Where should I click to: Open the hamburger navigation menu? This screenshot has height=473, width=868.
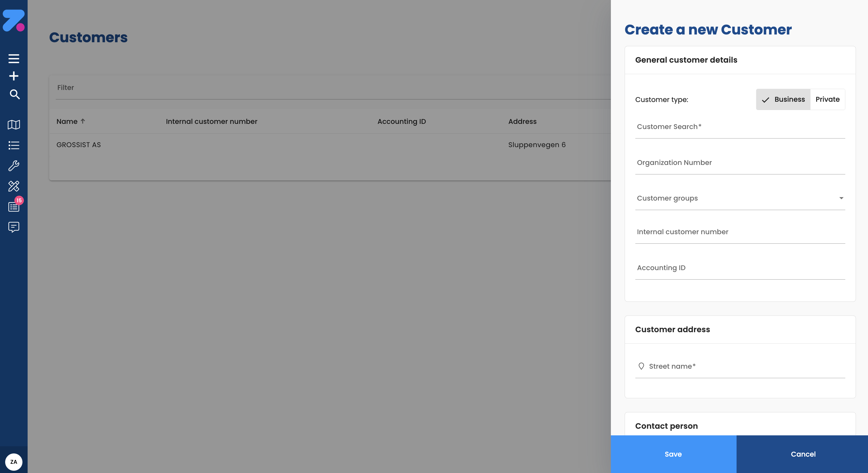[x=14, y=58]
